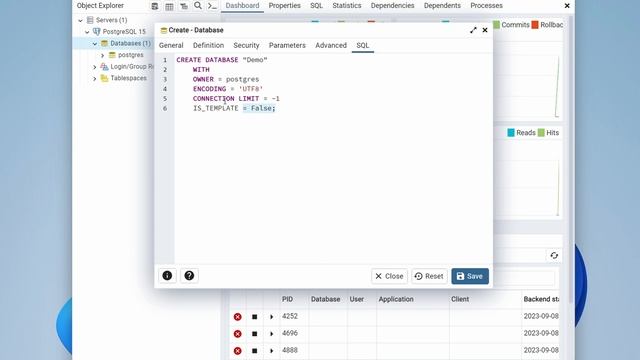Select Tablespaces in Object Explorer
This screenshot has height=360, width=640.
(x=128, y=78)
